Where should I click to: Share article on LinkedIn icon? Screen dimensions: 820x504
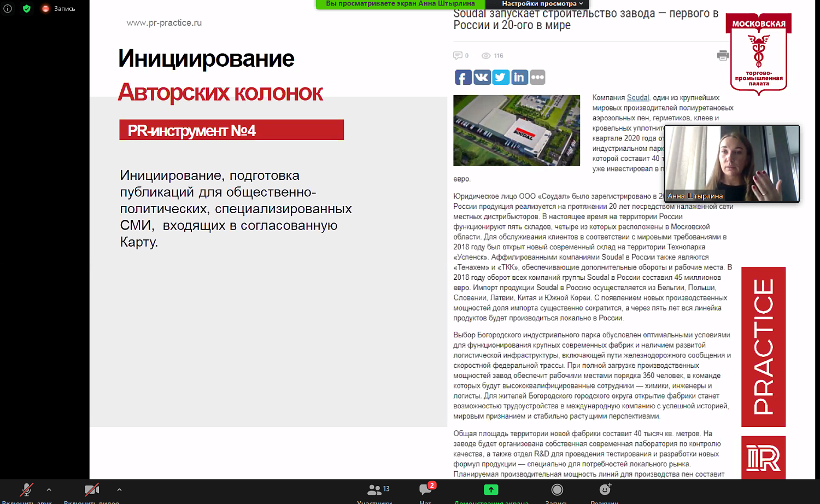click(519, 77)
